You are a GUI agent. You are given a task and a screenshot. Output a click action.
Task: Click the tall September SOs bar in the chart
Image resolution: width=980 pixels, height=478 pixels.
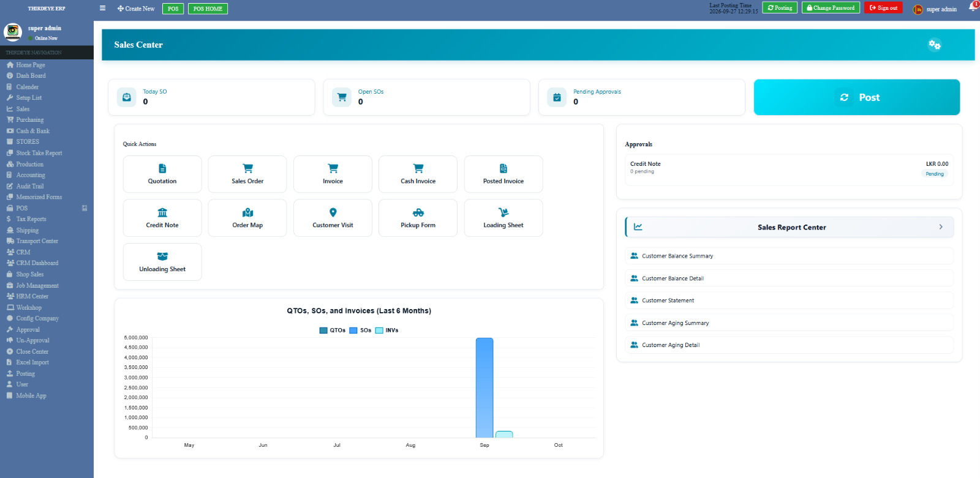coord(484,388)
